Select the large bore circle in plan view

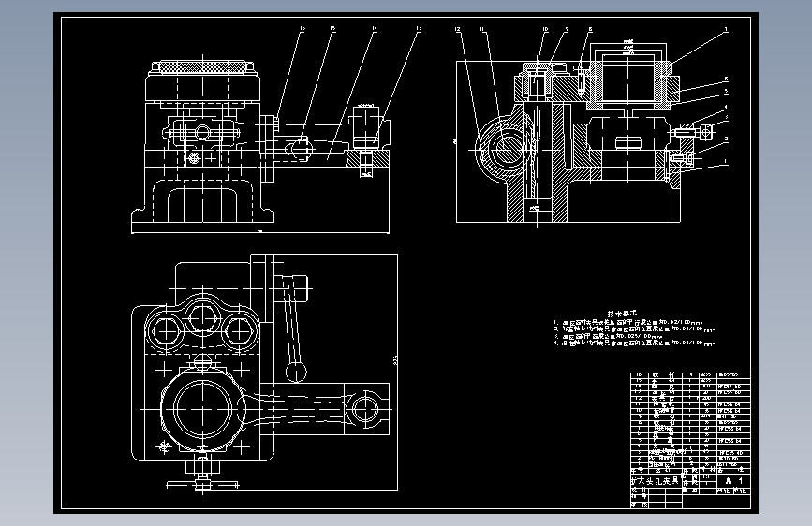[202, 409]
